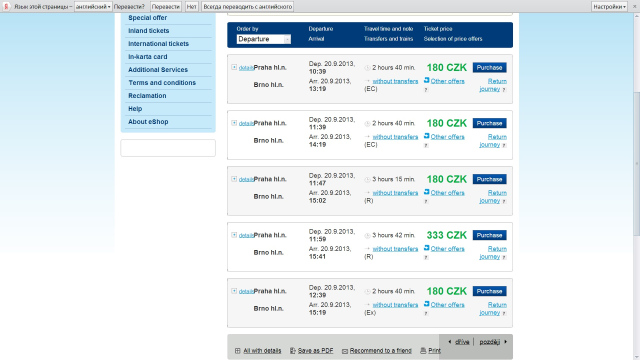Viewport: 640px width, 360px height.
Task: Open the detail link for 10:39 departure
Action: [x=246, y=68]
